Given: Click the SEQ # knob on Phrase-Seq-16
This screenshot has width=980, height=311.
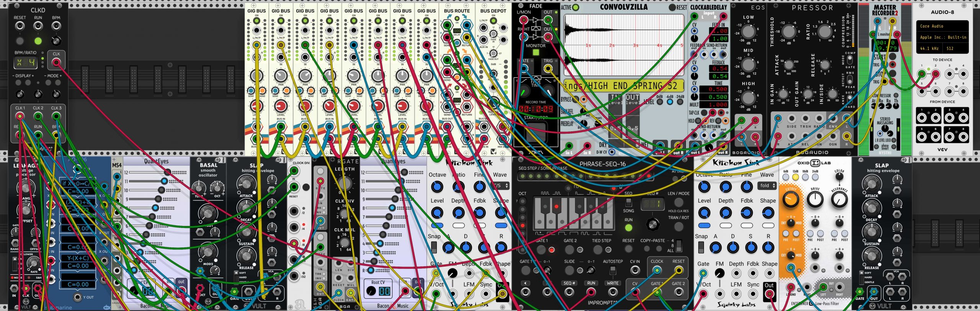Looking at the screenshot, I should tap(653, 224).
